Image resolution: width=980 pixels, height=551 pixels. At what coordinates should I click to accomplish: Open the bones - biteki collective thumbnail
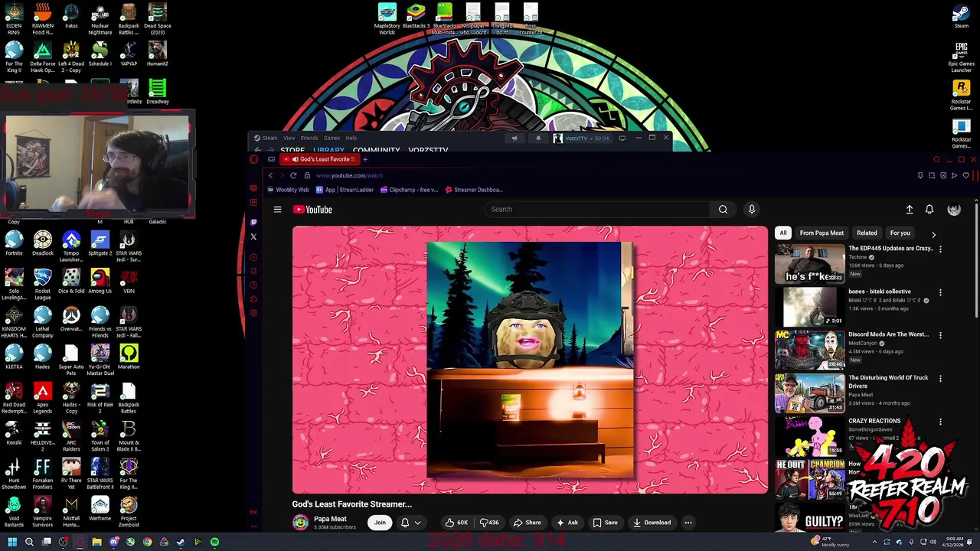tap(809, 307)
